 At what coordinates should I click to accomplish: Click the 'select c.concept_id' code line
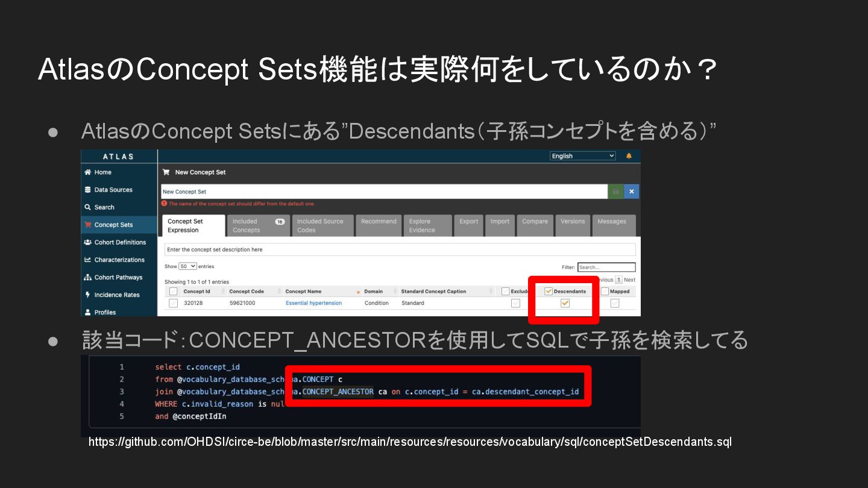coord(197,367)
